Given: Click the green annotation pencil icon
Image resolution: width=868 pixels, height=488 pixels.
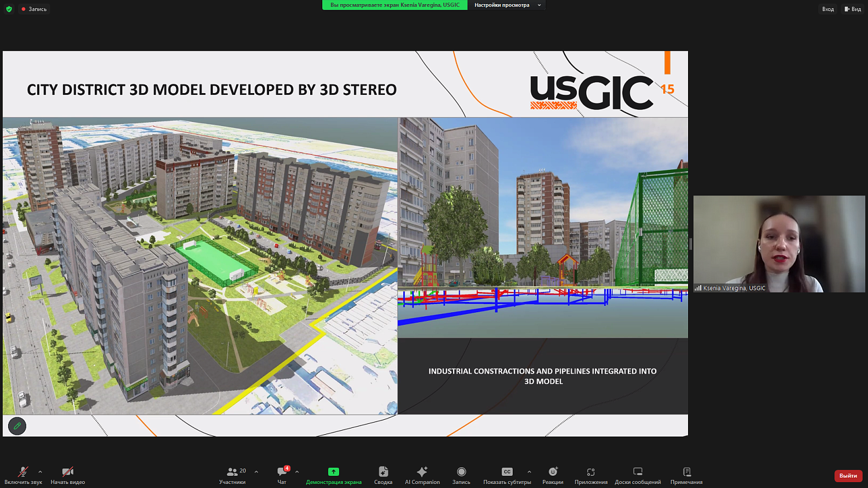Looking at the screenshot, I should click(x=17, y=426).
